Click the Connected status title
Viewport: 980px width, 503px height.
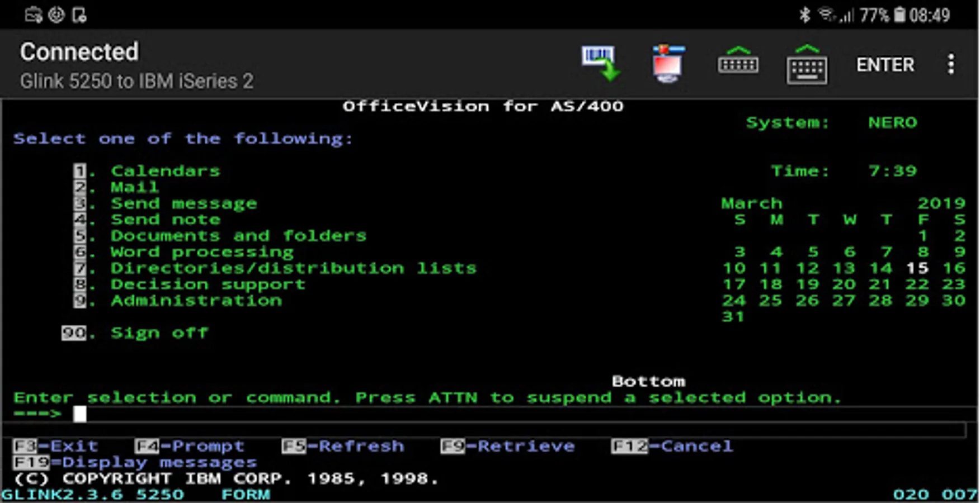[x=79, y=52]
